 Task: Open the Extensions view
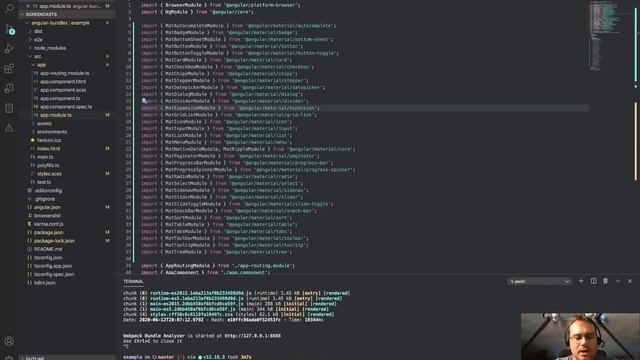tap(9, 68)
